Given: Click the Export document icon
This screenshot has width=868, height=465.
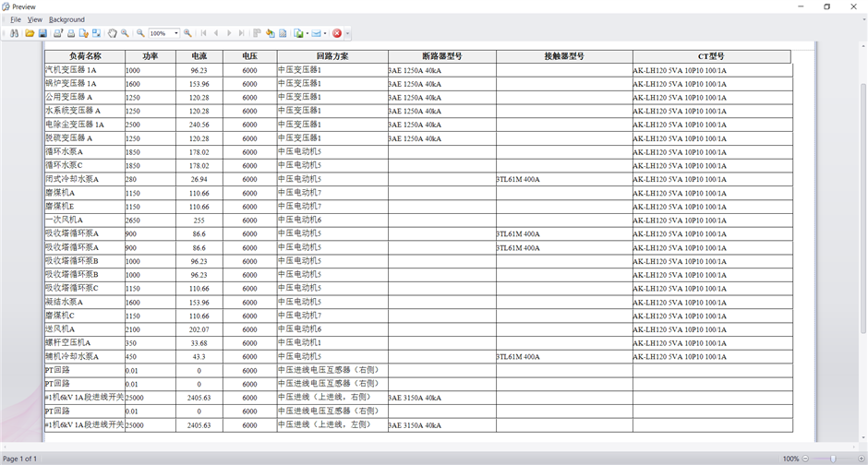Looking at the screenshot, I should (x=298, y=33).
